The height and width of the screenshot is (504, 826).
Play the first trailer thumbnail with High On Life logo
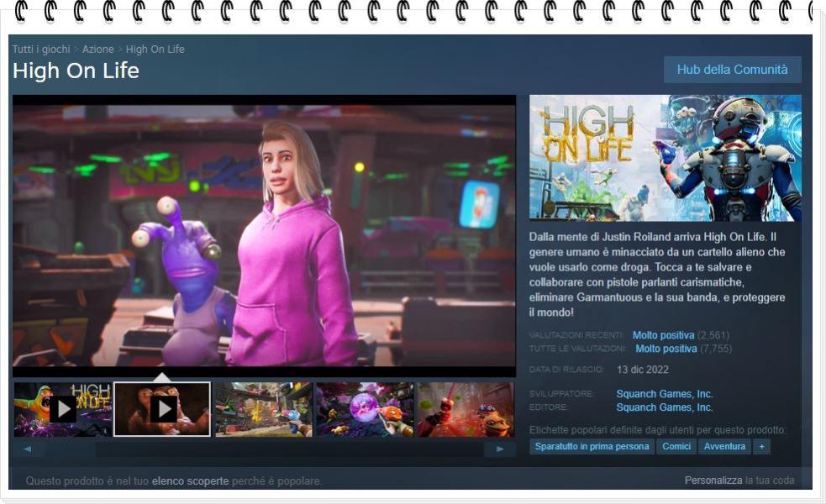pyautogui.click(x=63, y=409)
